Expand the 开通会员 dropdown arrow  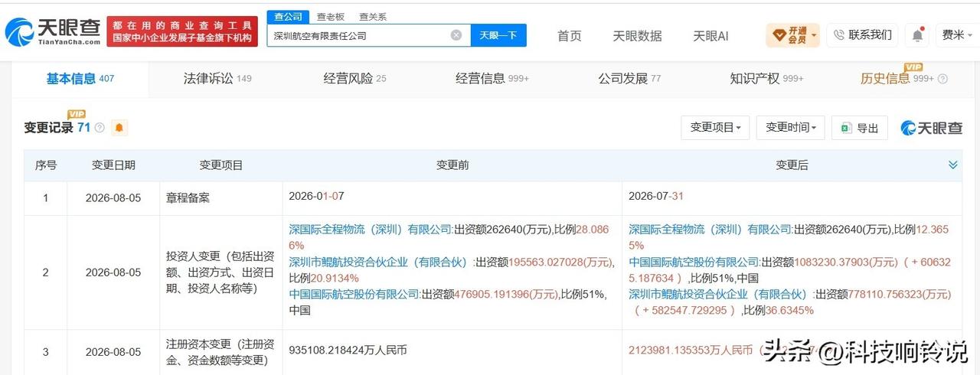814,35
